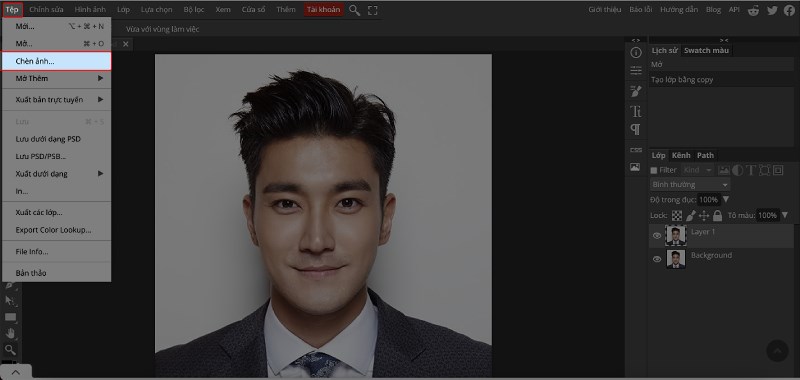The image size is (800, 380).
Task: Open the Character (Ti) panel icon
Action: (636, 111)
